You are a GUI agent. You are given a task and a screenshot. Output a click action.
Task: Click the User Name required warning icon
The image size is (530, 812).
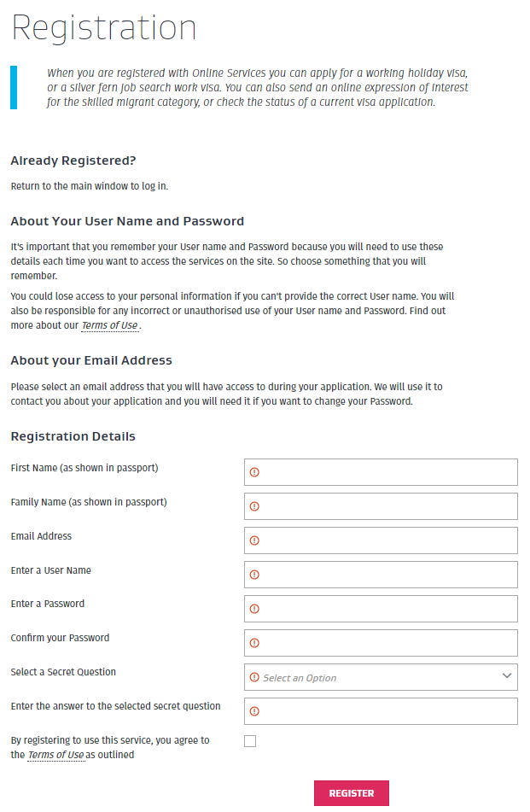tap(254, 575)
